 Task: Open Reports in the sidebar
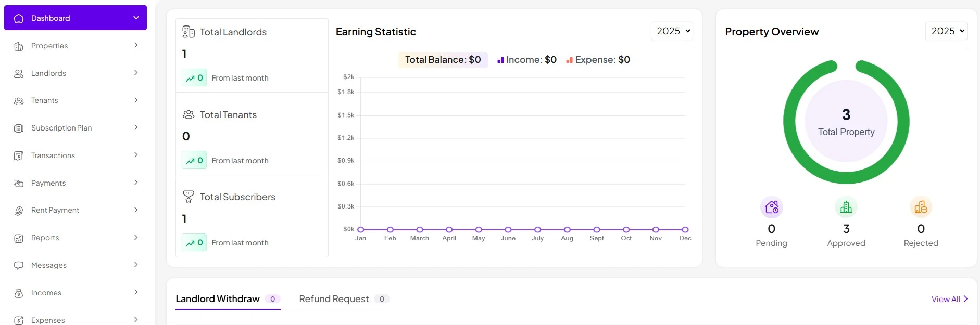45,238
